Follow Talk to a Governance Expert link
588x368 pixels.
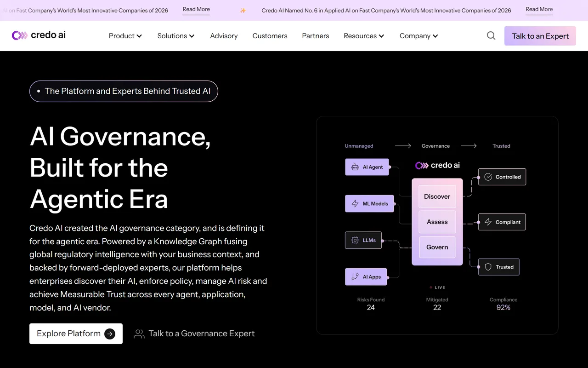coord(194,334)
